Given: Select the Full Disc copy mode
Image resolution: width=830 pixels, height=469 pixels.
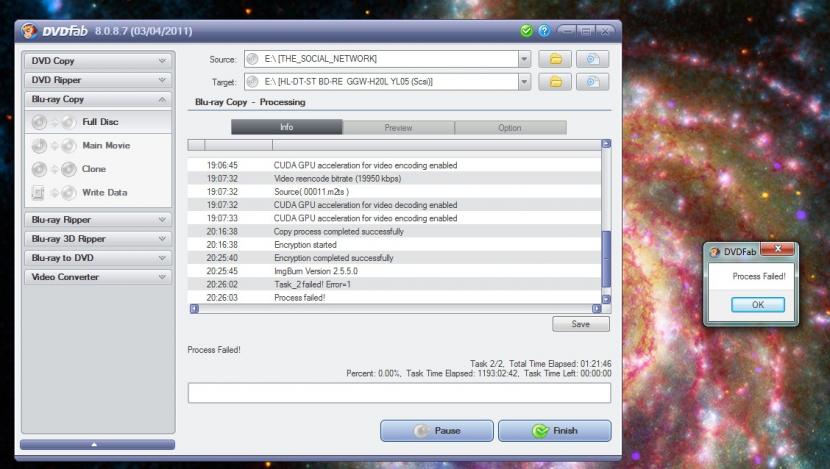Looking at the screenshot, I should click(x=99, y=122).
